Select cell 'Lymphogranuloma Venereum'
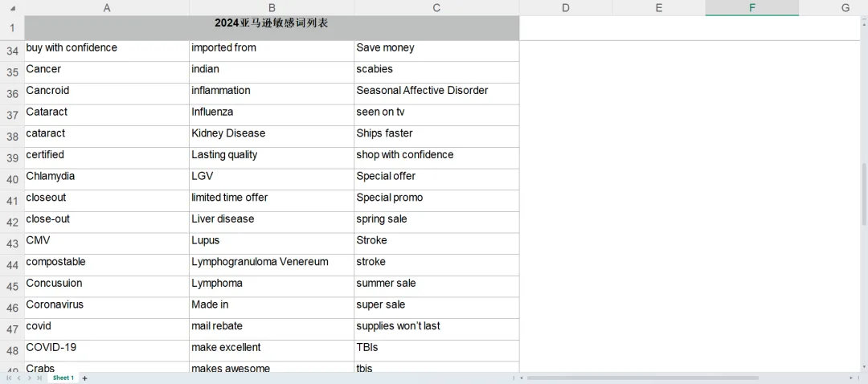The height and width of the screenshot is (384, 868). pos(272,265)
